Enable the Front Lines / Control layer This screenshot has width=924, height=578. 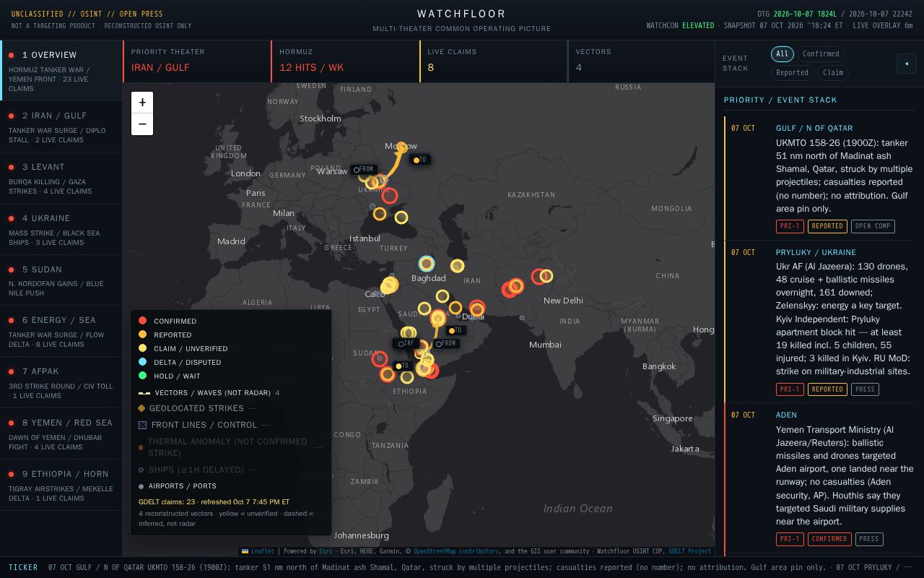[204, 425]
